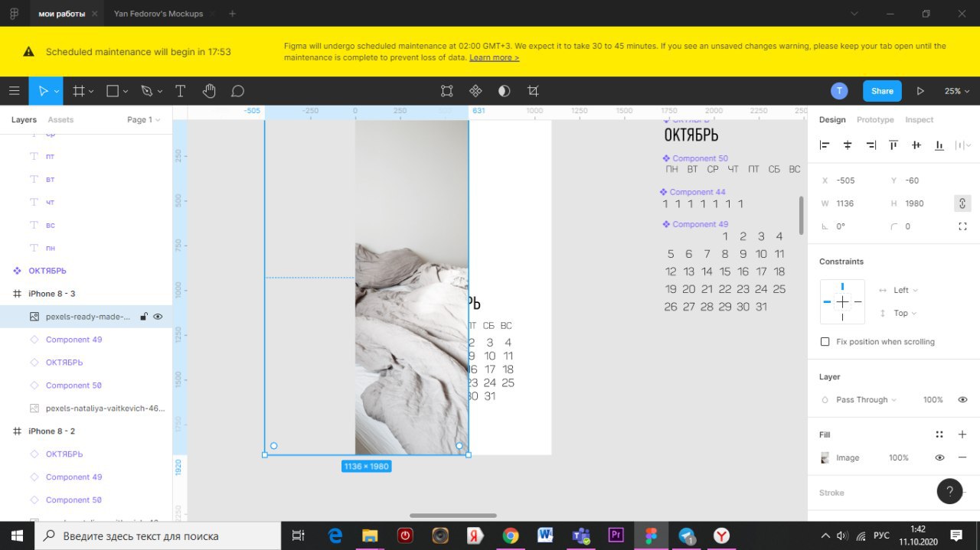Expand shape tools options arrow

[126, 92]
